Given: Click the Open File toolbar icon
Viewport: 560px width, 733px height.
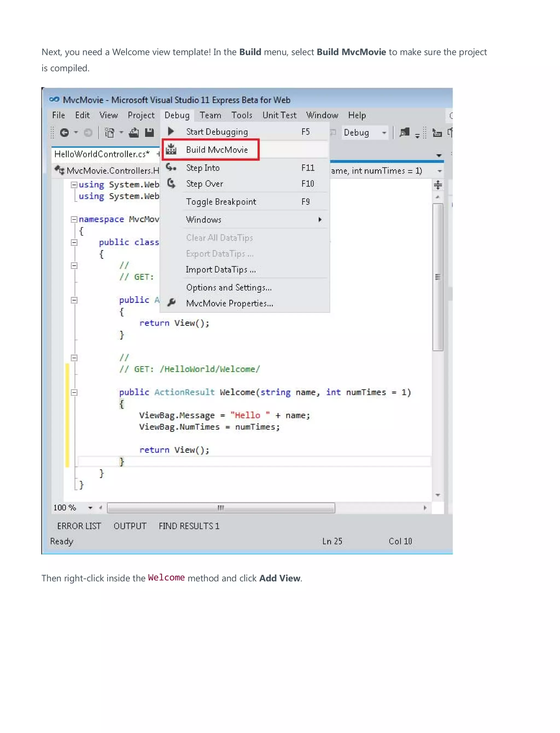Looking at the screenshot, I should [134, 133].
